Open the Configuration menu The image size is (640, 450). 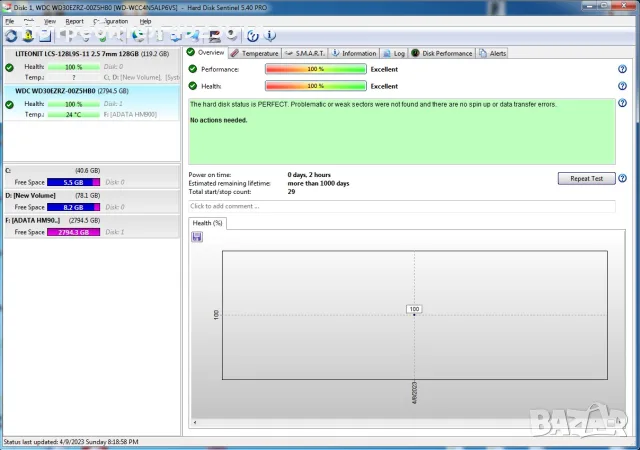(x=111, y=21)
